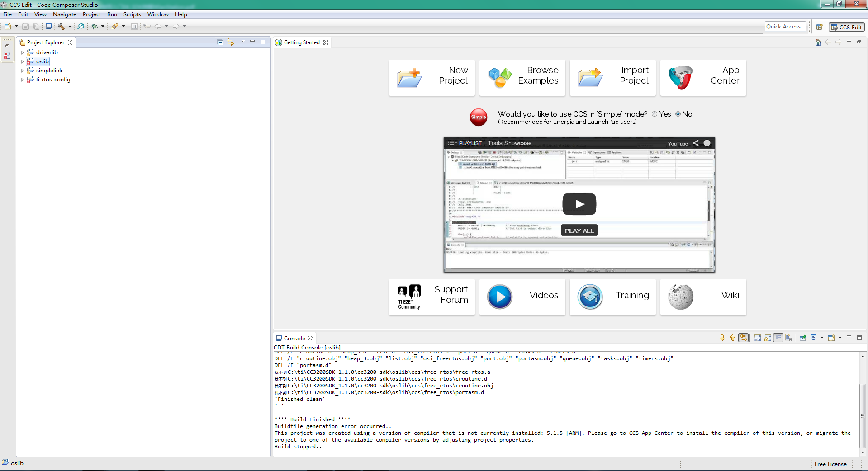868x471 pixels.
Task: Open the Build hammer dropdown arrow
Action: point(70,26)
